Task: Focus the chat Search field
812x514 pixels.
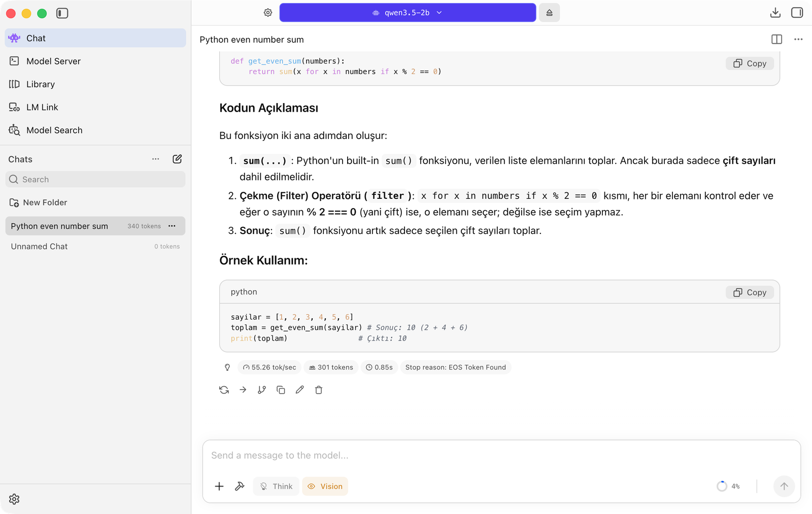Action: click(95, 179)
